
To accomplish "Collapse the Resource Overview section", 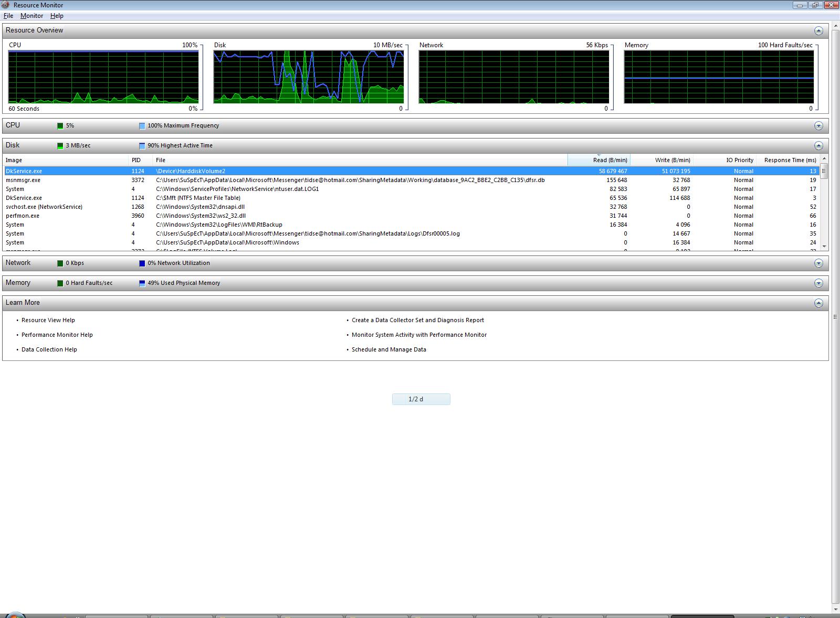I will click(x=818, y=30).
